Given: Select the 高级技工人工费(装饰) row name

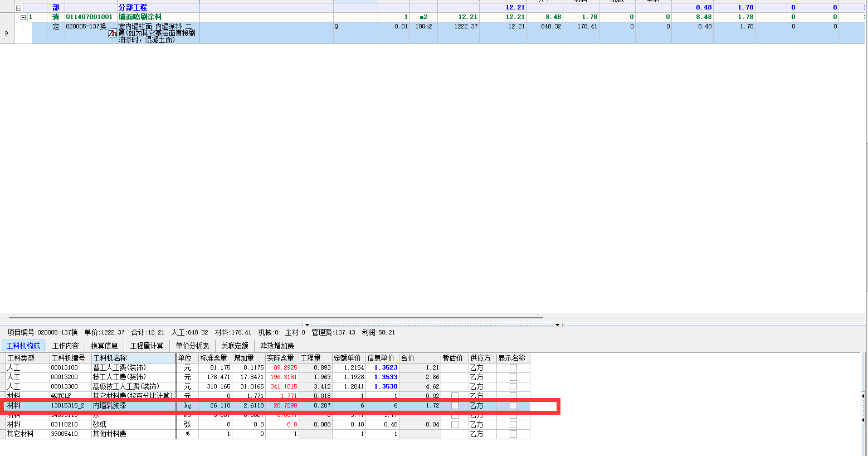Looking at the screenshot, I should coord(126,387).
